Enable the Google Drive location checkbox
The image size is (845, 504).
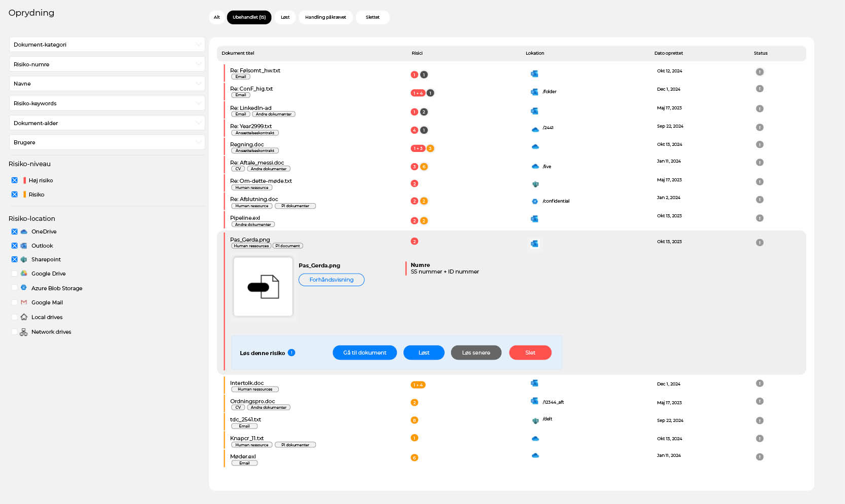(x=15, y=274)
